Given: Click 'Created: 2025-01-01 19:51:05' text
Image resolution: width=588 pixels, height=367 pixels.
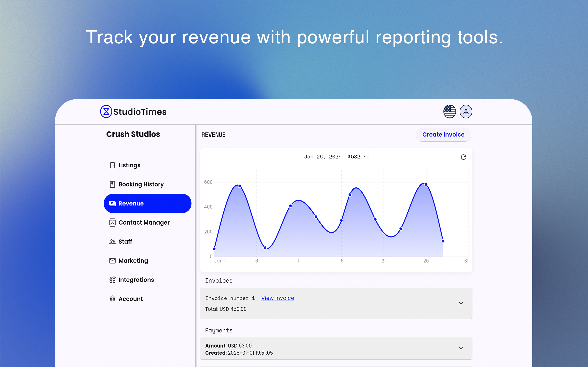Looking at the screenshot, I should pyautogui.click(x=239, y=353).
